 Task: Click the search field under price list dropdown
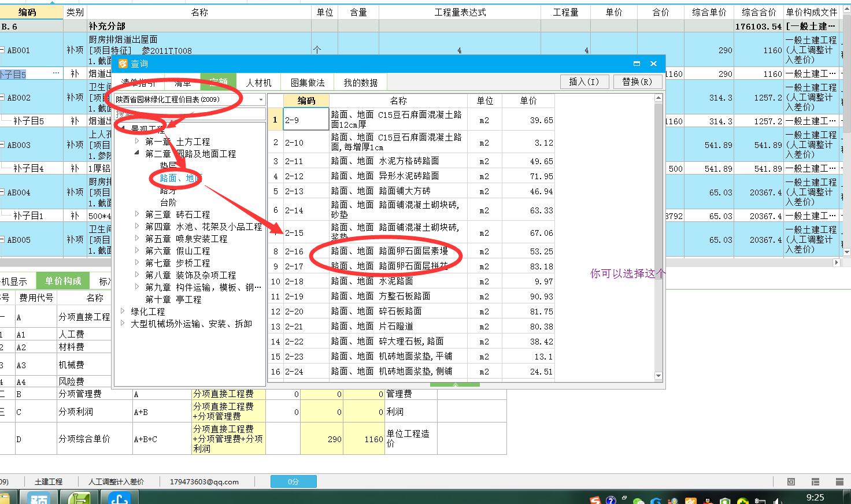[x=190, y=114]
